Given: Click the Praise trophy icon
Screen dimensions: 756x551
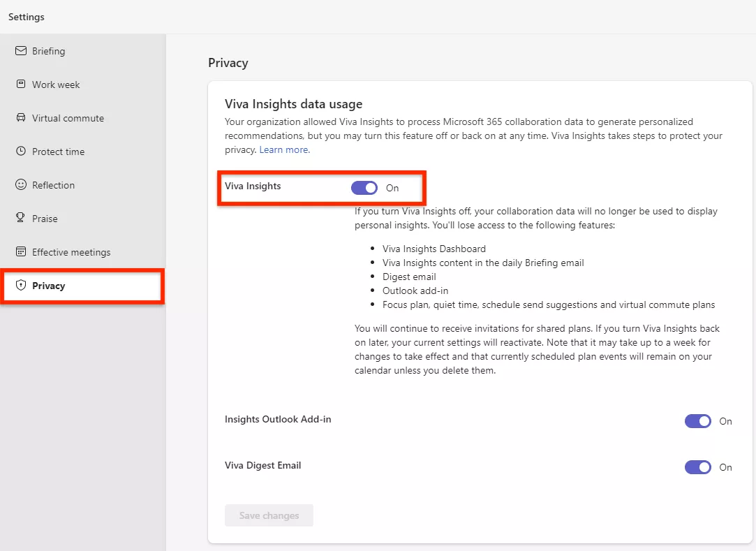Looking at the screenshot, I should 20,219.
